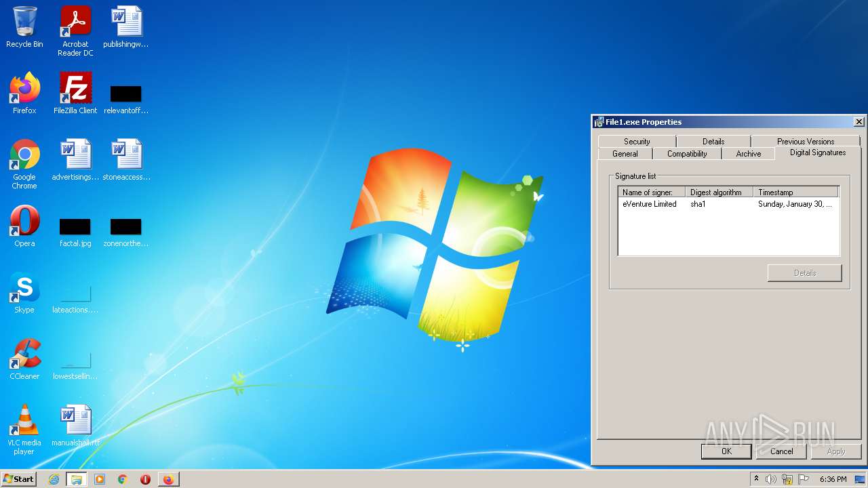Launch the Opera desktop shortcut
This screenshot has height=488, width=868.
coord(24,226)
